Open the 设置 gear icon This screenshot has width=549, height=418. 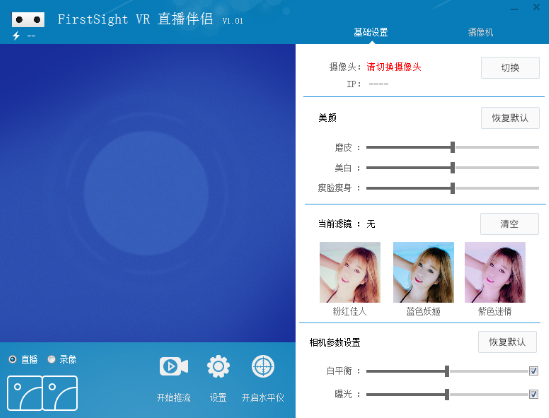point(218,367)
